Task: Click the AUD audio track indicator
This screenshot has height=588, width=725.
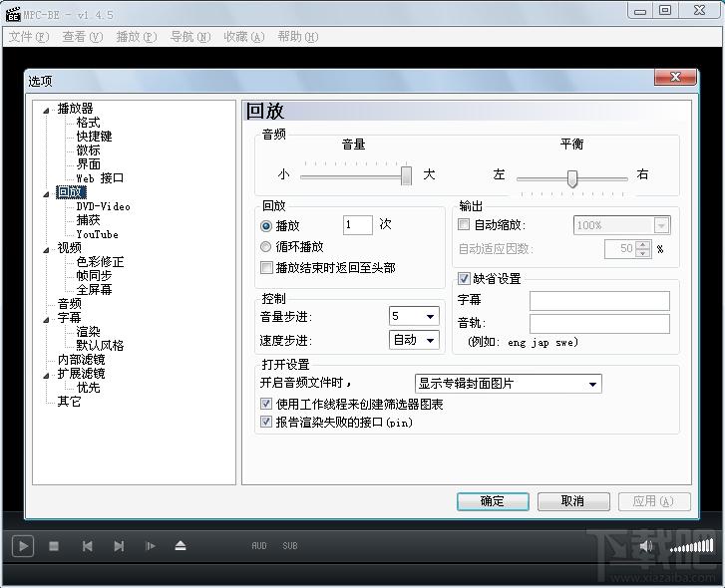Action: [x=259, y=546]
